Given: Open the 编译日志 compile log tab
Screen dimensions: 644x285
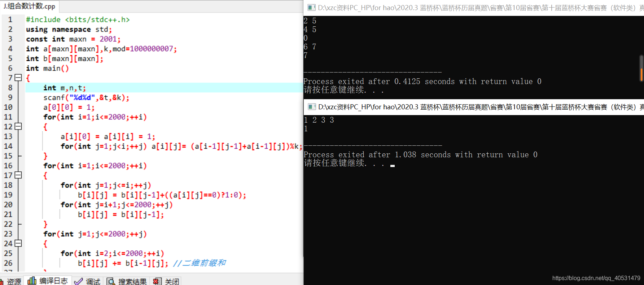Looking at the screenshot, I should pos(48,281).
